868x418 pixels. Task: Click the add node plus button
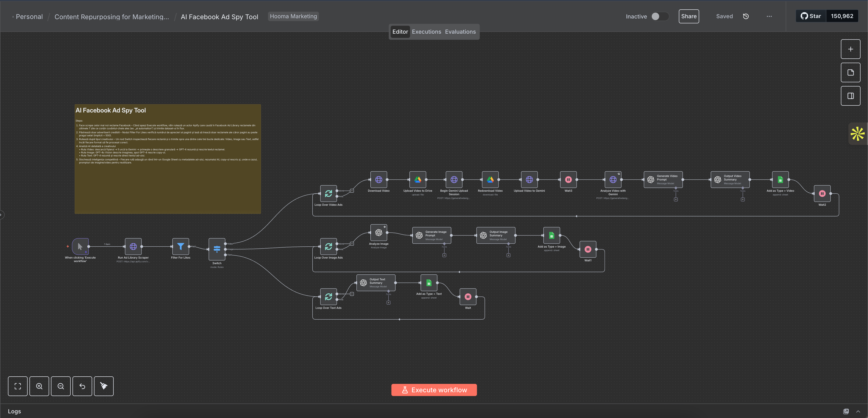pyautogui.click(x=850, y=49)
